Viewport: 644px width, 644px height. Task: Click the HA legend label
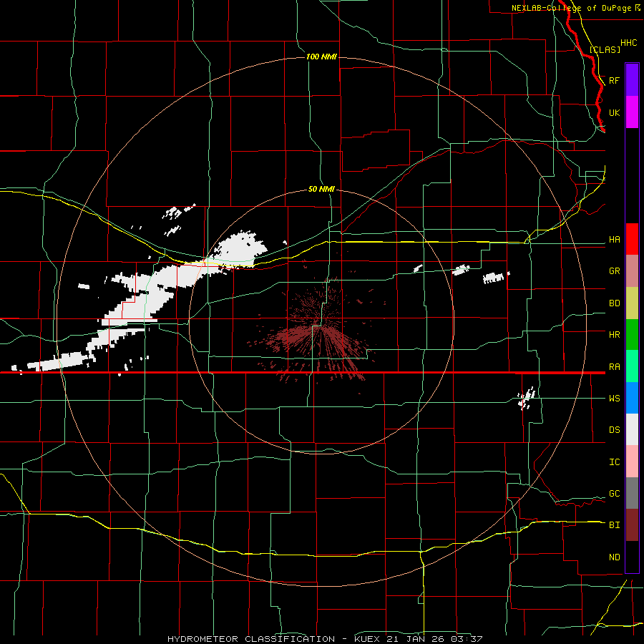point(615,240)
